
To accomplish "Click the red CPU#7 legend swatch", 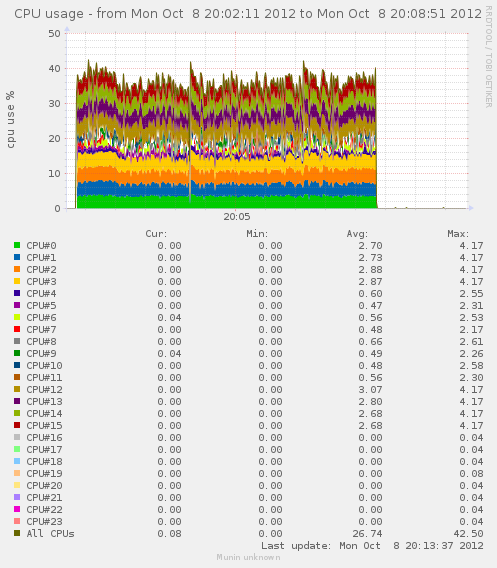I will tap(17, 329).
